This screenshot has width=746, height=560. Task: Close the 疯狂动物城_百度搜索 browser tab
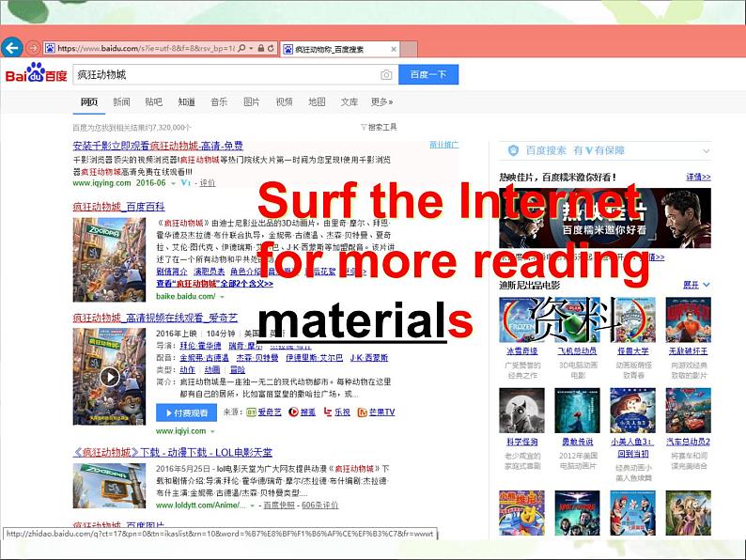(x=394, y=49)
